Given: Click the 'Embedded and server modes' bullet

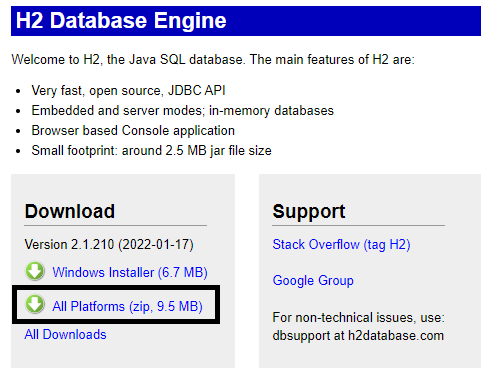Looking at the screenshot, I should [182, 110].
